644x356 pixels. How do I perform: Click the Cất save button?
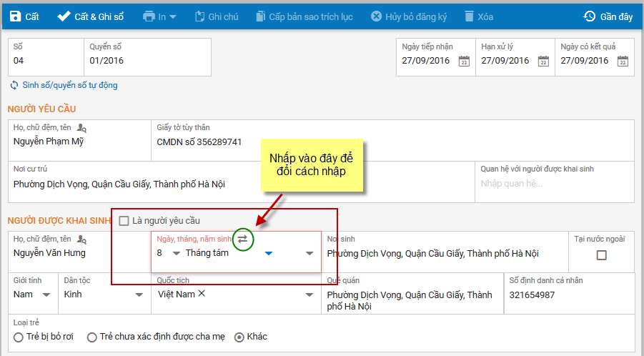coord(24,16)
